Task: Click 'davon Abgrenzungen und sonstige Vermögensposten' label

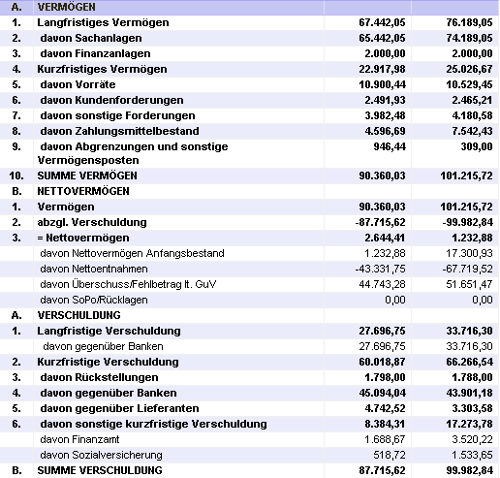Action: tap(133, 153)
